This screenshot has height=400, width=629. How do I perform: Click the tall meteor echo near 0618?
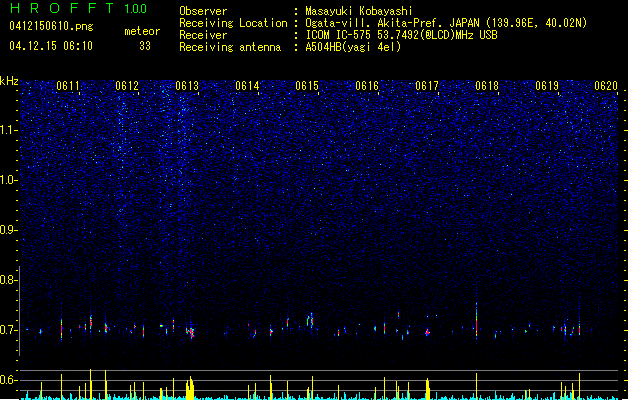(x=477, y=321)
